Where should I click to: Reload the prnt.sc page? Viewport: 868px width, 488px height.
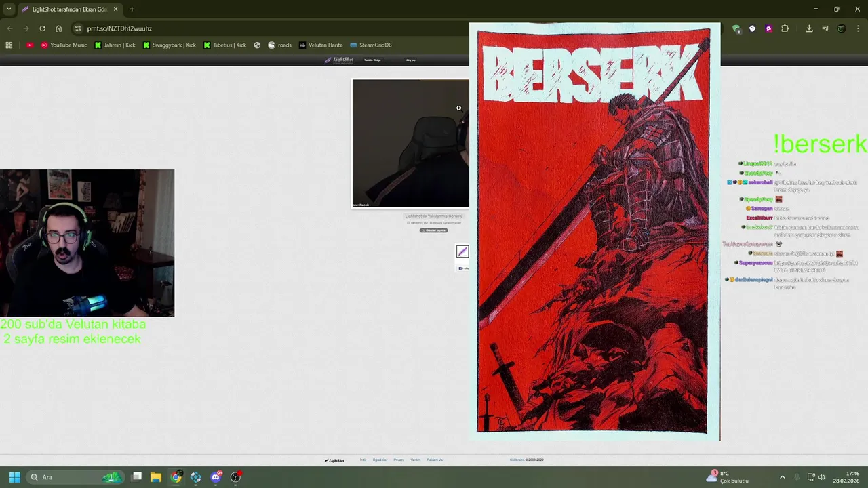(x=42, y=28)
